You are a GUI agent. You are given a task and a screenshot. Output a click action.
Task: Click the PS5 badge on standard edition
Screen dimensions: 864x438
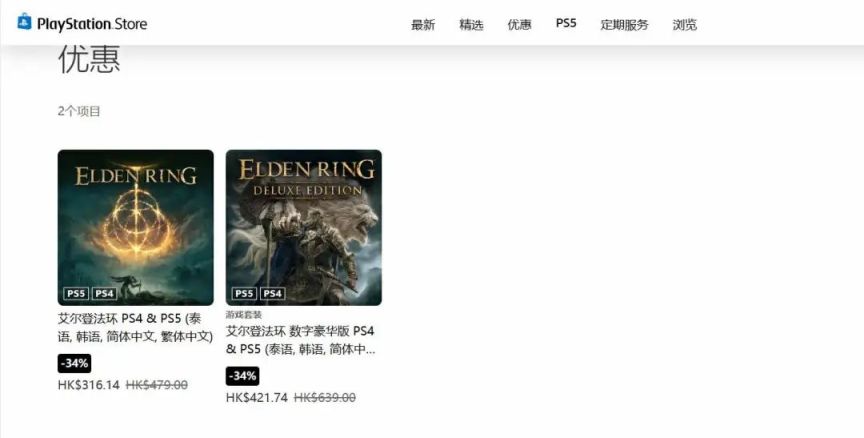click(x=76, y=294)
